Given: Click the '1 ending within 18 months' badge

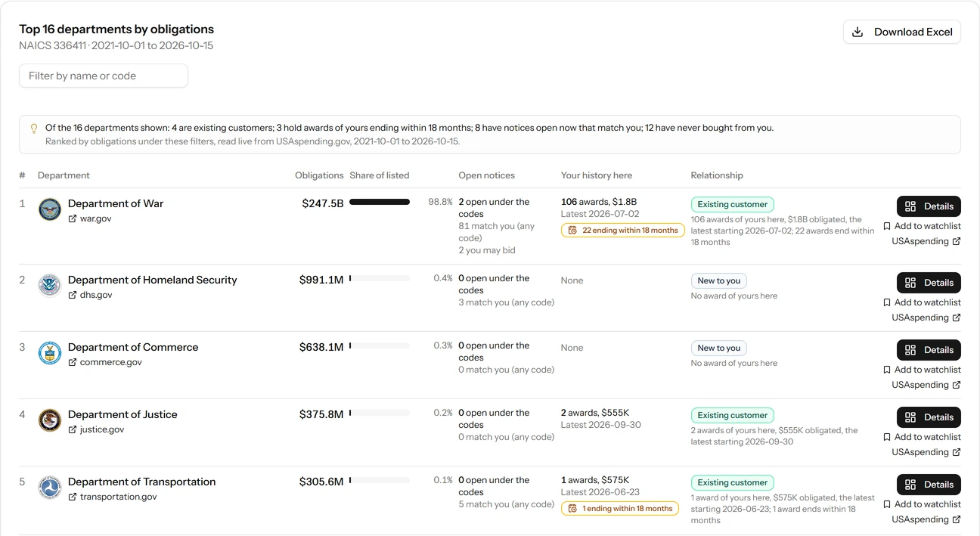Looking at the screenshot, I should (x=620, y=509).
